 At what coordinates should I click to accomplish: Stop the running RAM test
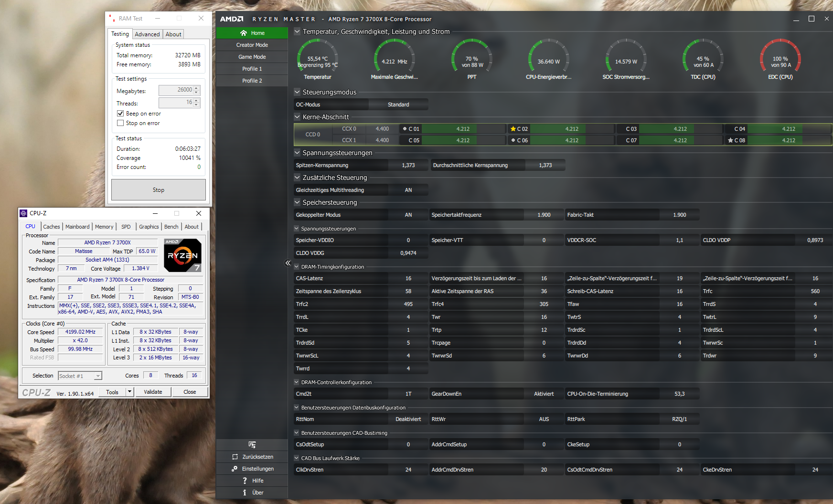(x=159, y=190)
